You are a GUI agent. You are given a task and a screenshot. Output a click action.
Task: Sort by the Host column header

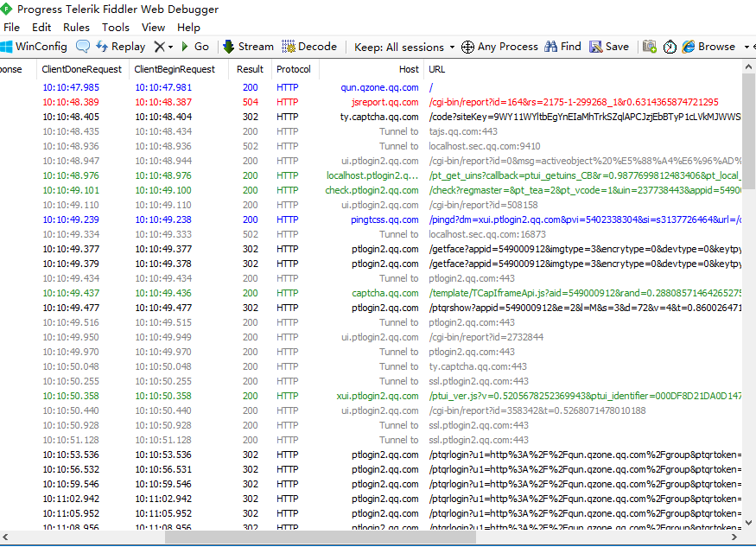tap(372, 69)
